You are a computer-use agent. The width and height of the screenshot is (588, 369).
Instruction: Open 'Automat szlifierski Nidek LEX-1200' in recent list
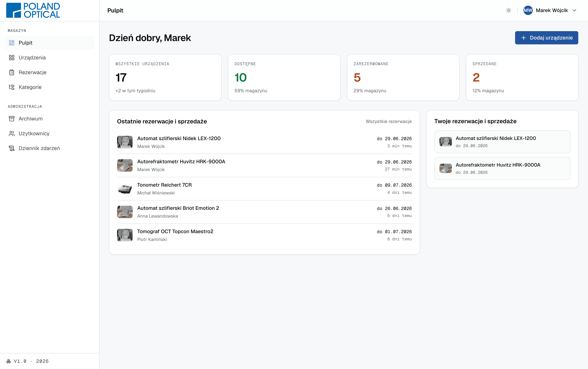(179, 138)
